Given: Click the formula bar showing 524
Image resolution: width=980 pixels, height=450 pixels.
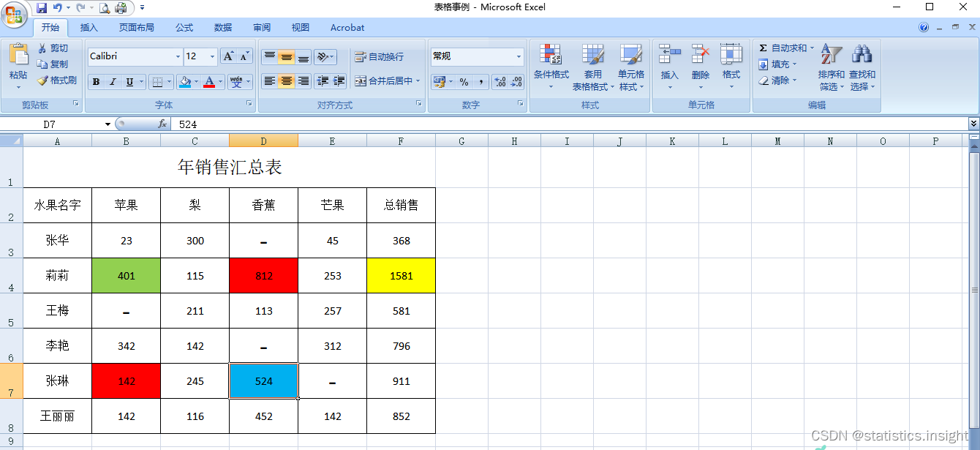Looking at the screenshot, I should [569, 124].
